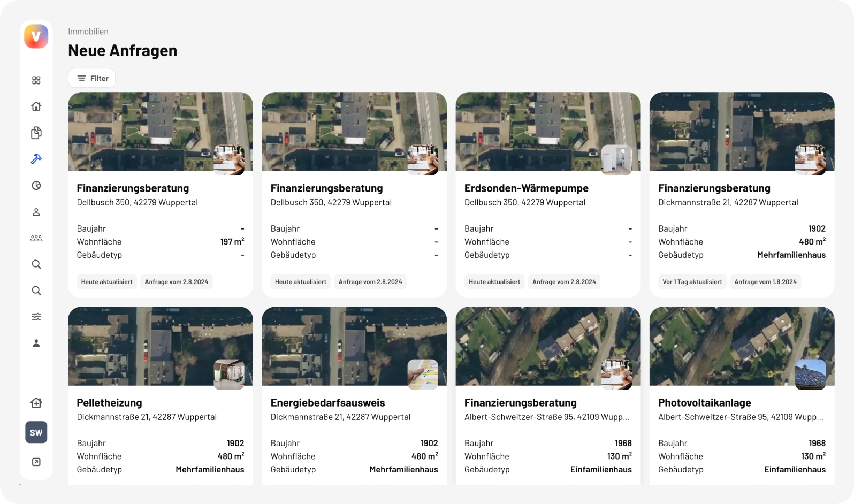Open the SW user avatar
The width and height of the screenshot is (854, 504).
(x=36, y=432)
